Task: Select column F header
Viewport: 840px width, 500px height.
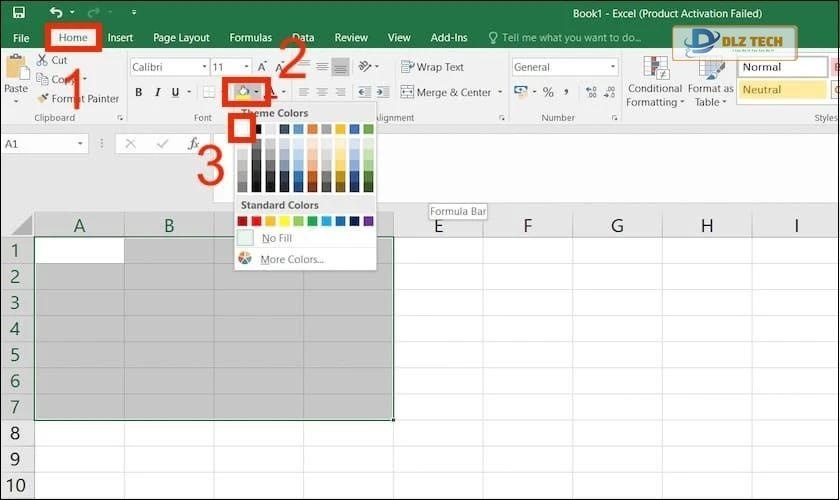Action: pos(527,226)
